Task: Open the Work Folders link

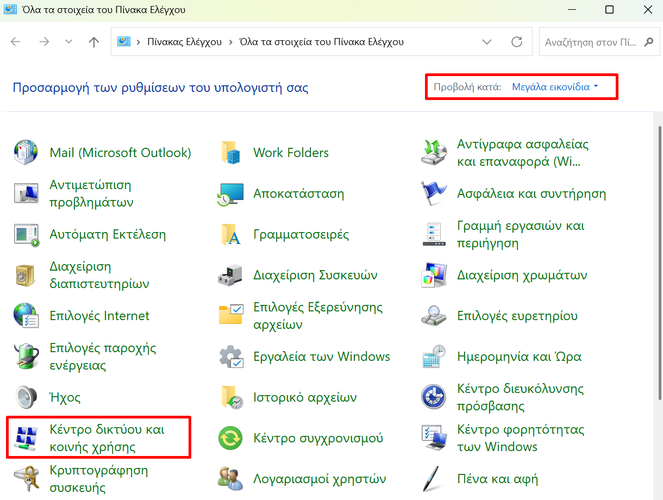Action: pos(291,153)
